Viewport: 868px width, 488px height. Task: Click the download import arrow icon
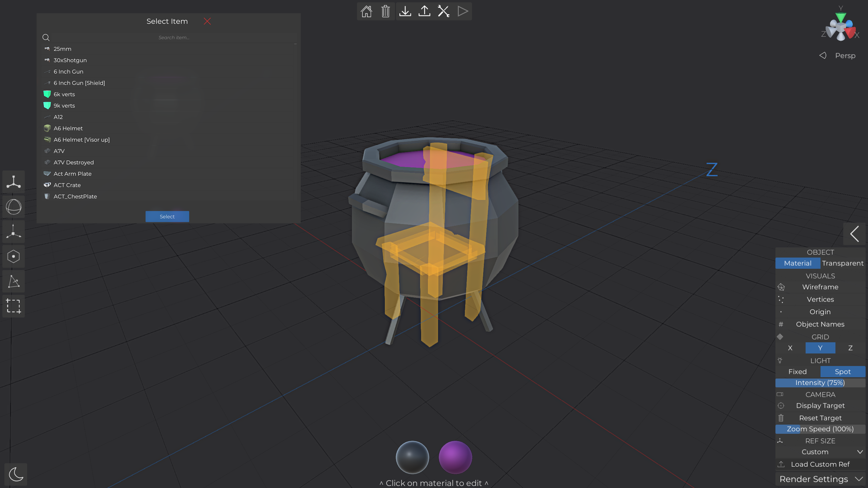pyautogui.click(x=405, y=11)
